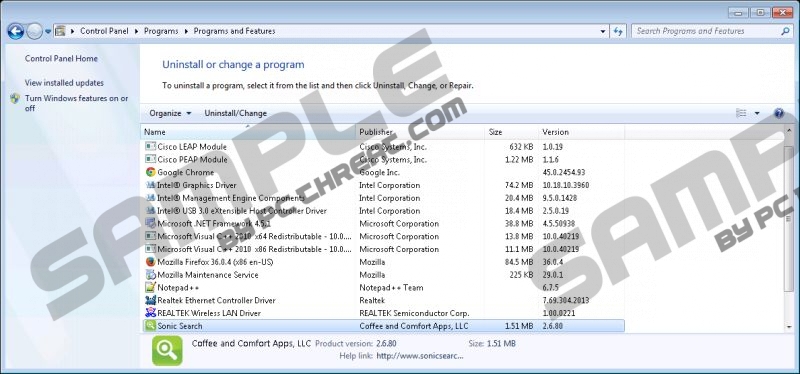The height and width of the screenshot is (374, 800).
Task: Expand the Programs breadcrumb arrow
Action: click(186, 31)
